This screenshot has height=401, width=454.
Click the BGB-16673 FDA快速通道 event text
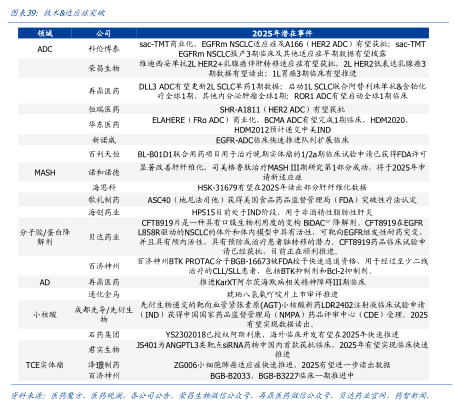click(282, 266)
